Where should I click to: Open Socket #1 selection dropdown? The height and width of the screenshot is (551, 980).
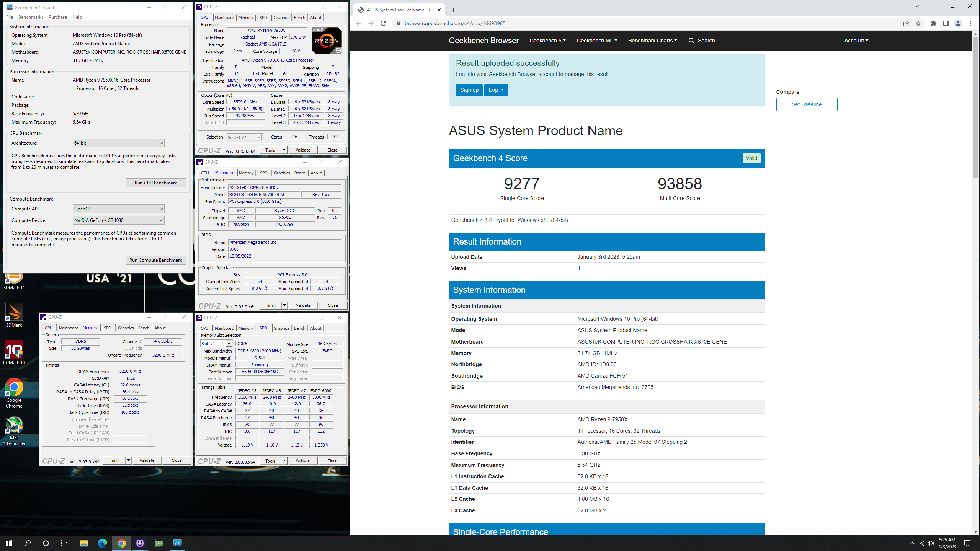pos(244,137)
